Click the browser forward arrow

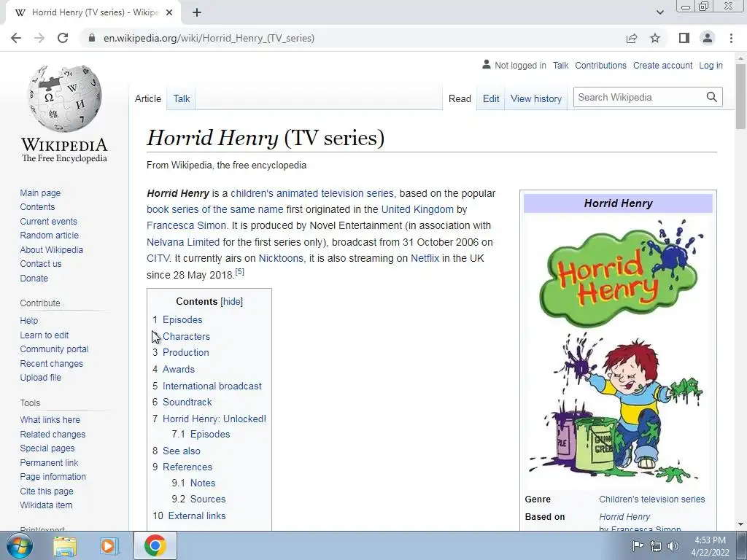click(x=39, y=38)
